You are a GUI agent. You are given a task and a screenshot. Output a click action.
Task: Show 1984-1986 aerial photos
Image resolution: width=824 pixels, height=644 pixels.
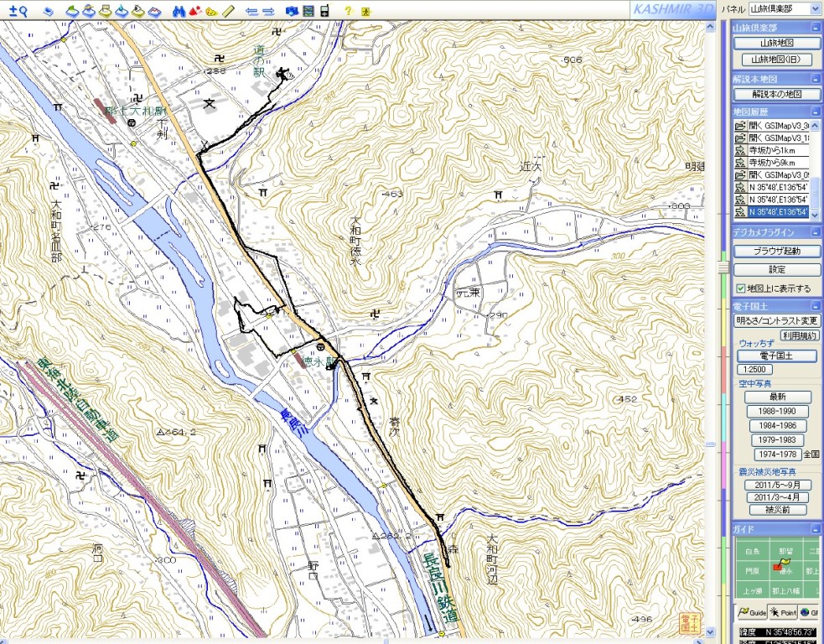777,425
